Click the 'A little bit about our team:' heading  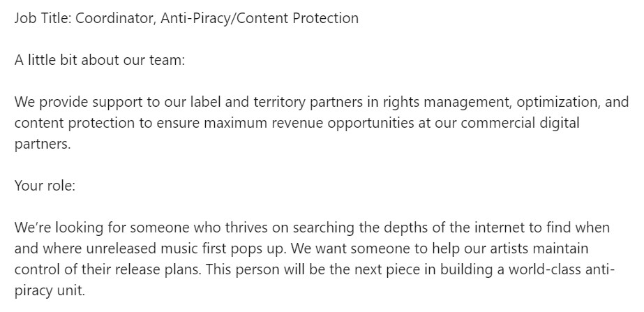[100, 60]
